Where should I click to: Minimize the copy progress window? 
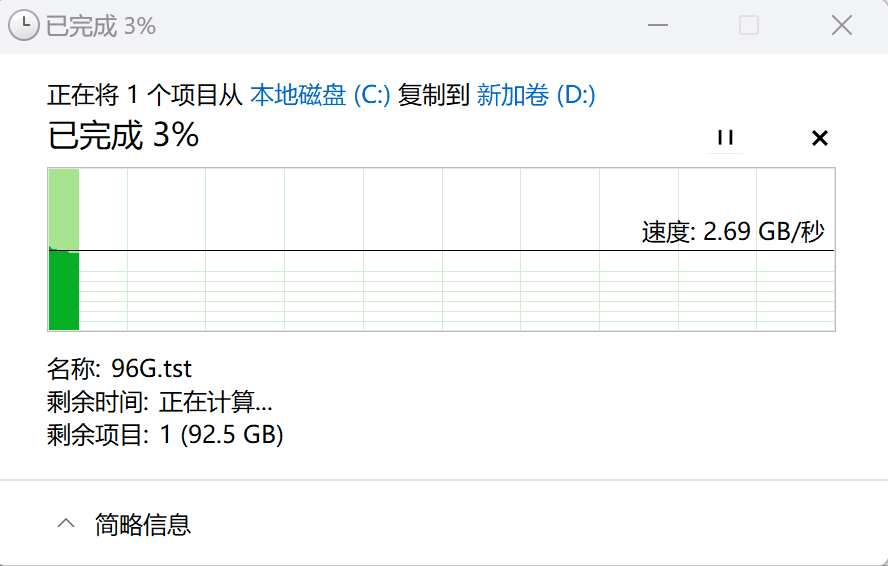pos(657,26)
